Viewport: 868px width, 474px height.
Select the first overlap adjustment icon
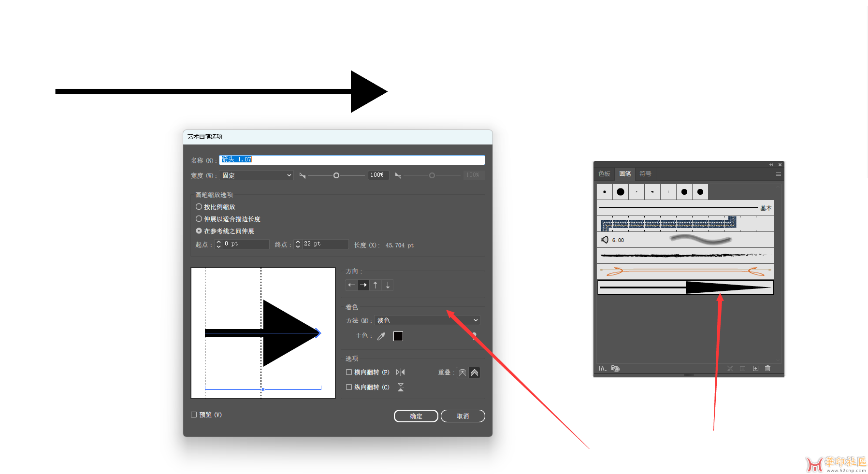[x=463, y=373]
